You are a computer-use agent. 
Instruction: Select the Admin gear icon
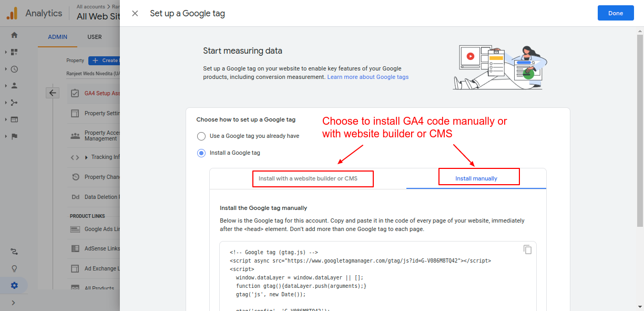14,285
